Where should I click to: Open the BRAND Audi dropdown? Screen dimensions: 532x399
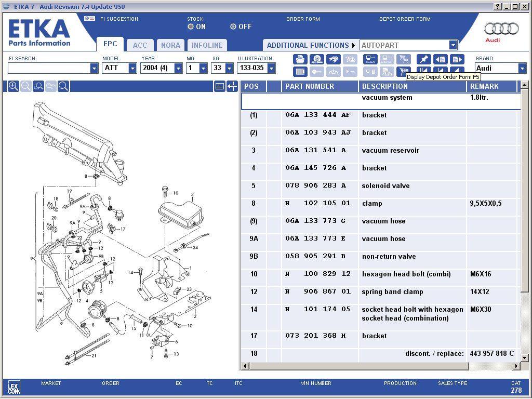[522, 68]
